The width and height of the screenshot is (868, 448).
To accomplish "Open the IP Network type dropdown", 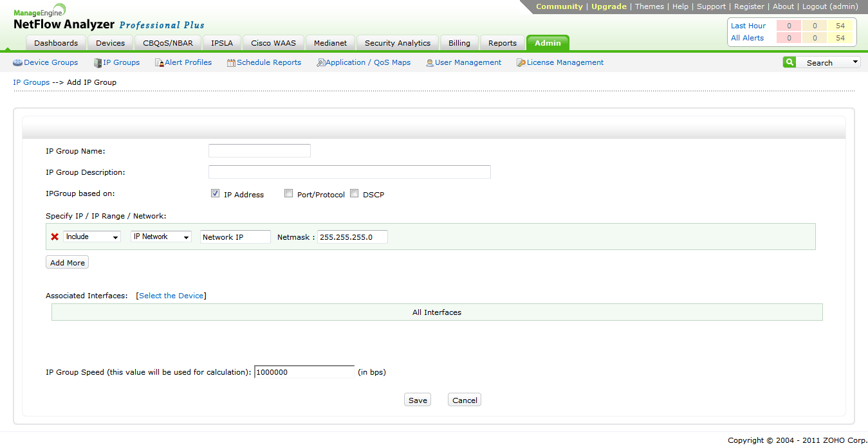I will pos(161,237).
